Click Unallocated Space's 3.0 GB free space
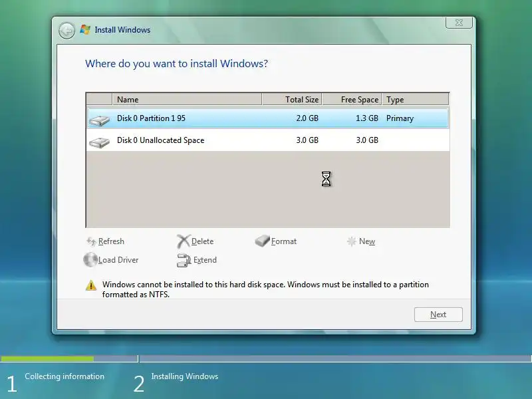This screenshot has height=399, width=532. coord(367,140)
